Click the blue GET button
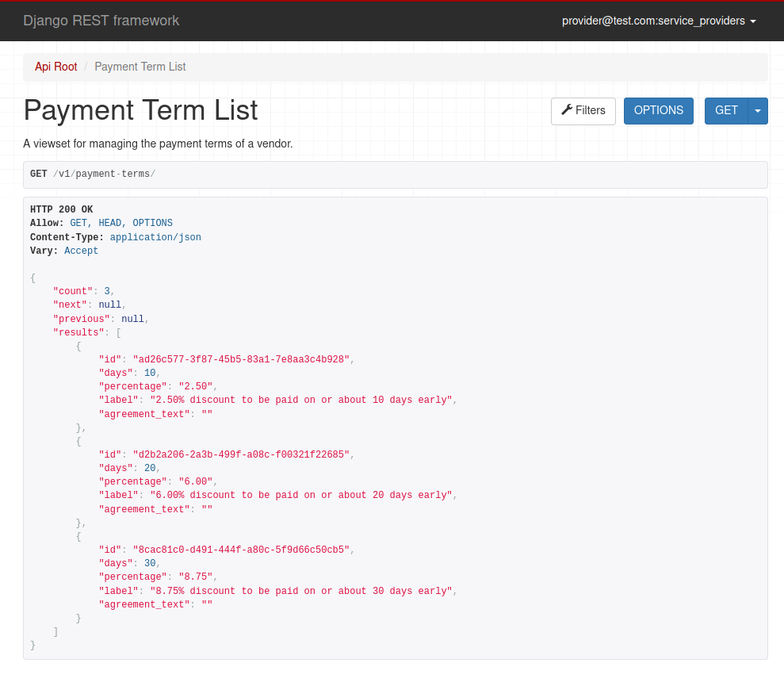Screen dimensions: 784x686 [726, 111]
